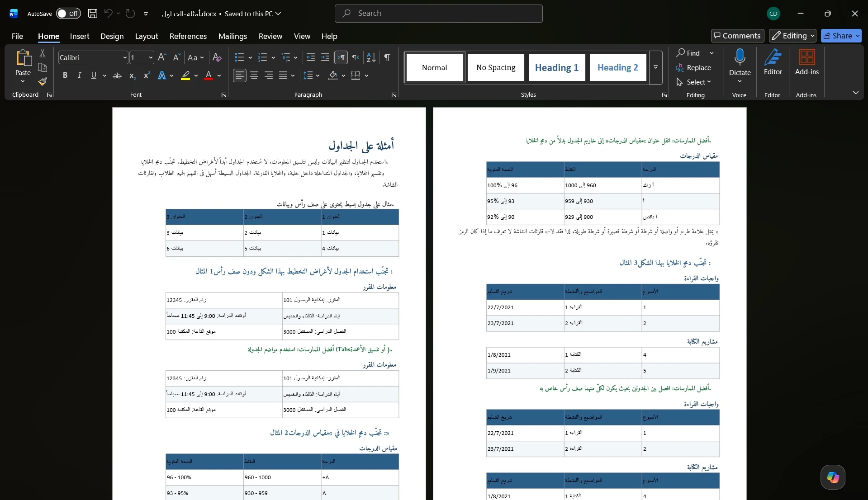868x500 pixels.
Task: Switch to the Insert tab
Action: [x=80, y=36]
